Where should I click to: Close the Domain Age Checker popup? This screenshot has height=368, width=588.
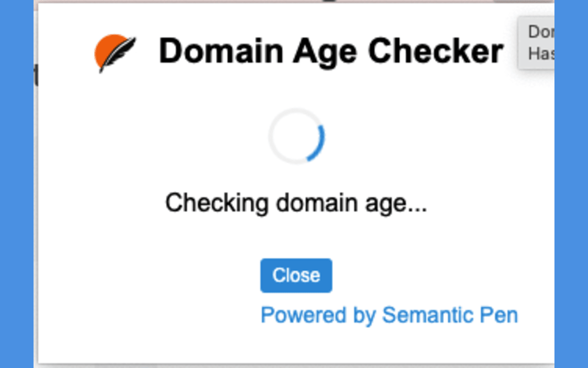[x=296, y=276]
